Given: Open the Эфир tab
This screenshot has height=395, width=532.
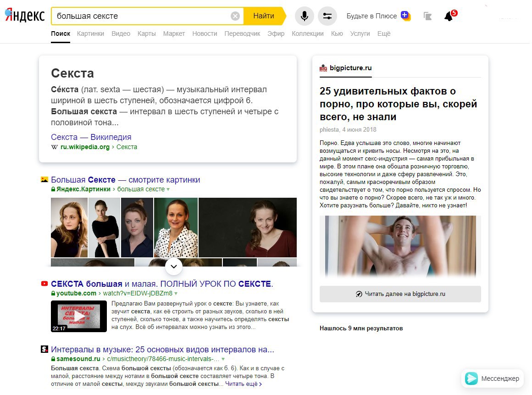Looking at the screenshot, I should point(276,33).
